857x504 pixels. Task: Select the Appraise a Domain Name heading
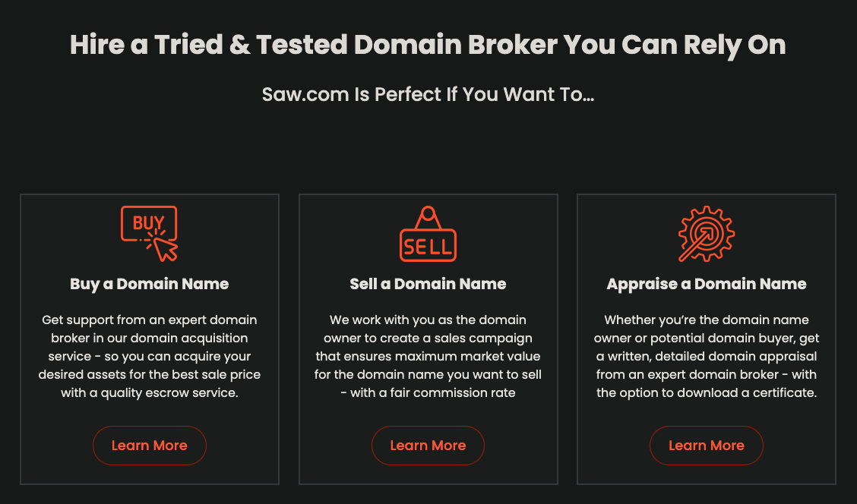[x=706, y=284]
